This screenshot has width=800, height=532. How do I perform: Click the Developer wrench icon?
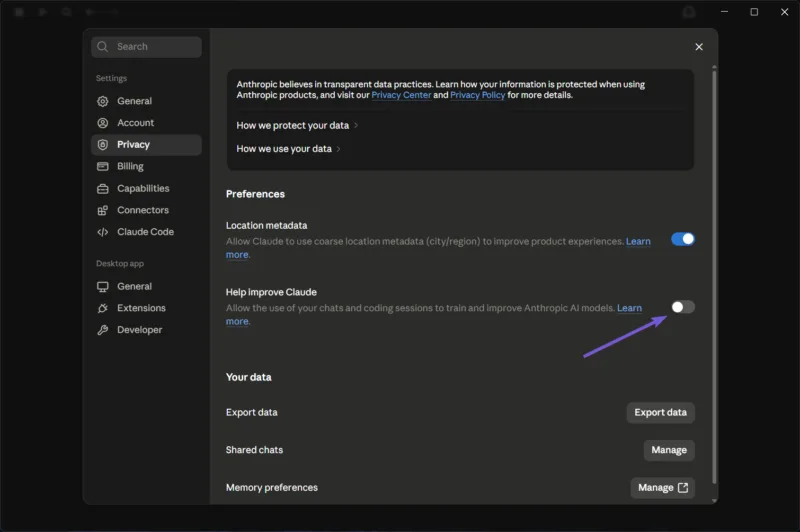(x=103, y=330)
